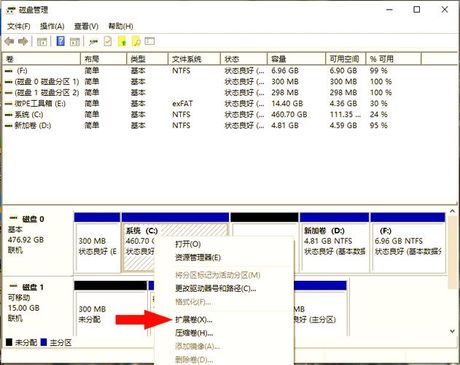The width and height of the screenshot is (460, 365).
Task: Click the yellow search/magnifier toolbar icon
Action: [136, 41]
